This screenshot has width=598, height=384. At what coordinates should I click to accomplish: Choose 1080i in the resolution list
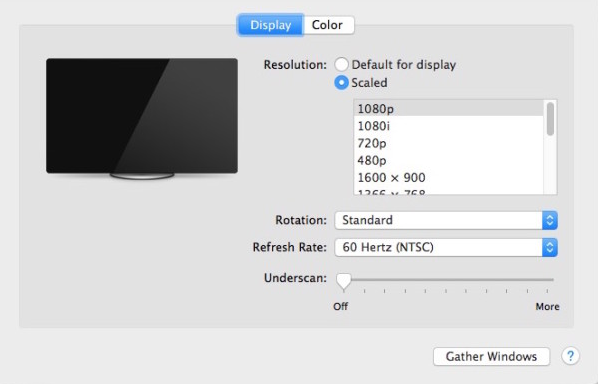click(449, 126)
